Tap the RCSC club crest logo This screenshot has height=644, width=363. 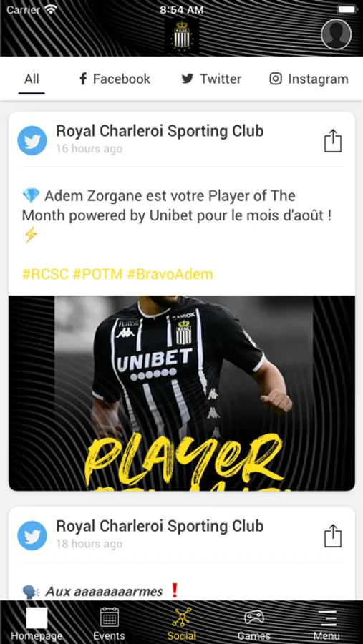181,36
